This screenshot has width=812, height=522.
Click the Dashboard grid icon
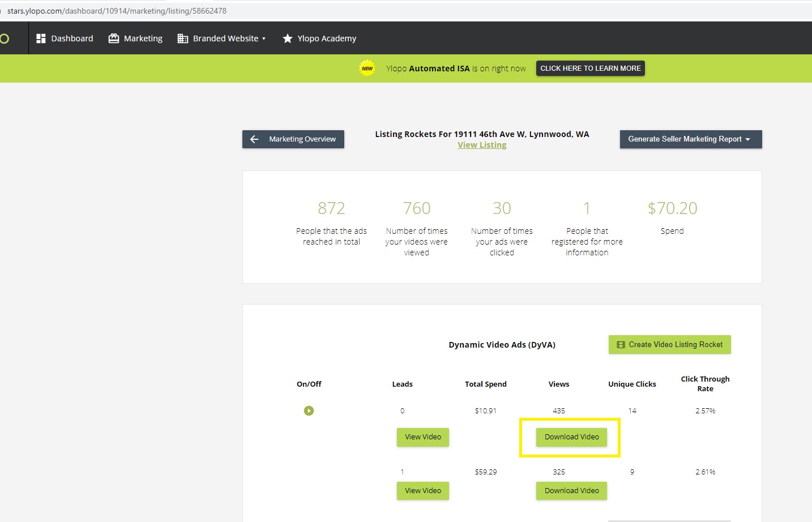click(41, 38)
